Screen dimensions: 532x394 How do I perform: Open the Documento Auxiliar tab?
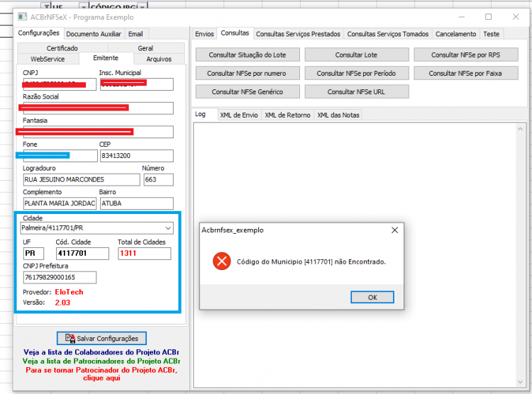click(x=94, y=34)
